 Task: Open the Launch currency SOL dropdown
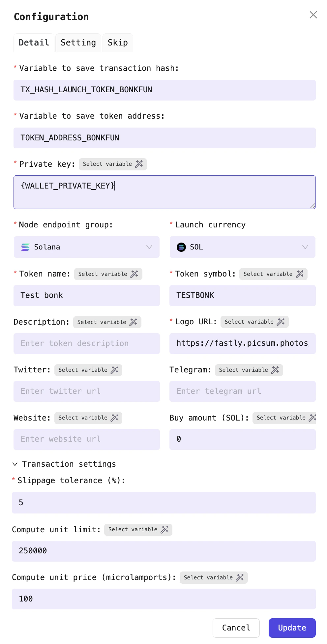tap(305, 247)
